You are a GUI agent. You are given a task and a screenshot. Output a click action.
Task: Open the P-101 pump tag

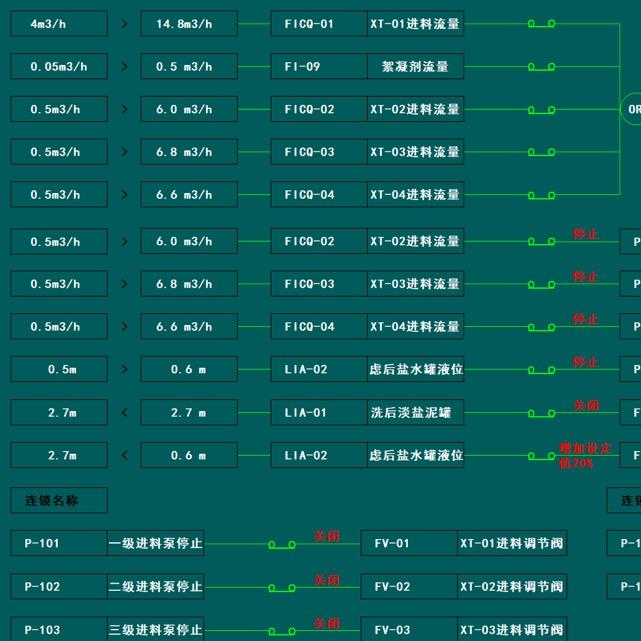[59, 543]
